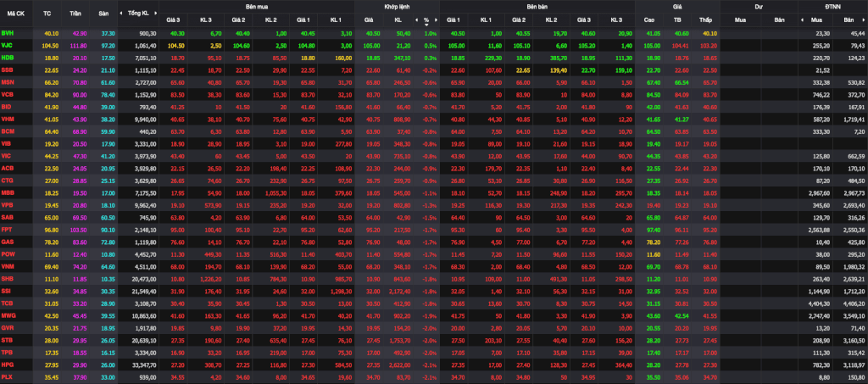This screenshot has height=384, width=868.
Task: Click the TB column header
Action: point(677,19)
